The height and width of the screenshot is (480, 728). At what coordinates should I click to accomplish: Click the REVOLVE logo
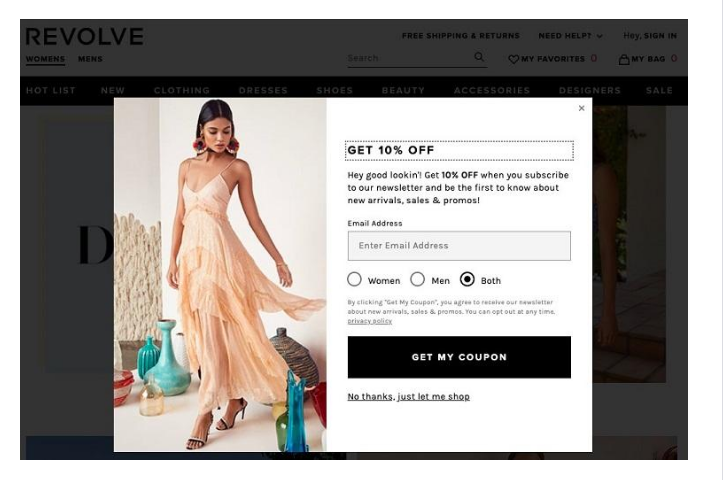[x=85, y=37]
